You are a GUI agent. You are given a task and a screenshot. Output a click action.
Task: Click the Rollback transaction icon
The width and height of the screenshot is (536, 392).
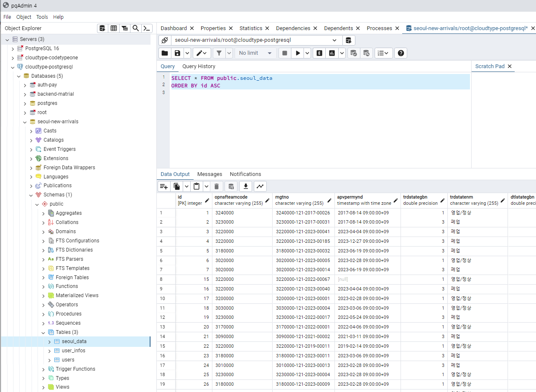point(366,53)
